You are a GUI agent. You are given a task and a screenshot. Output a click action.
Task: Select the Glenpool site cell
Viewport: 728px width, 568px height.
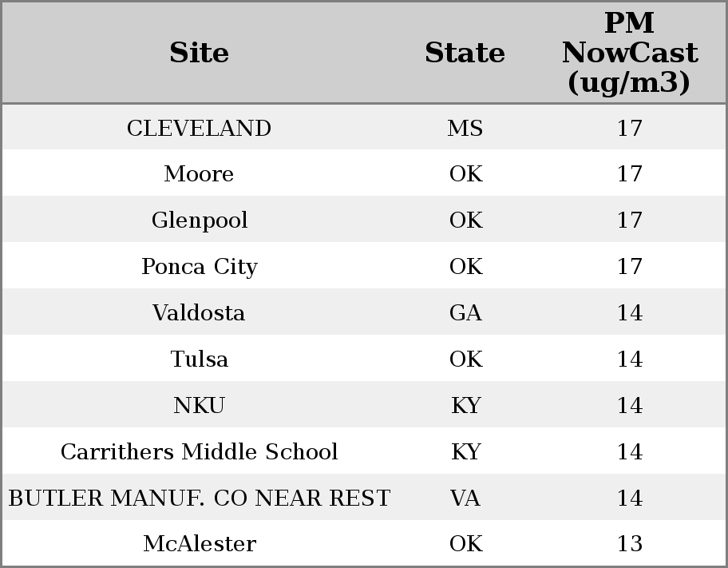pyautogui.click(x=199, y=220)
